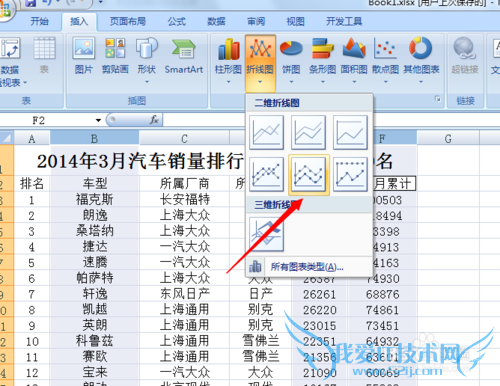
Task: Select the cell 速腾
Action: [x=95, y=262]
